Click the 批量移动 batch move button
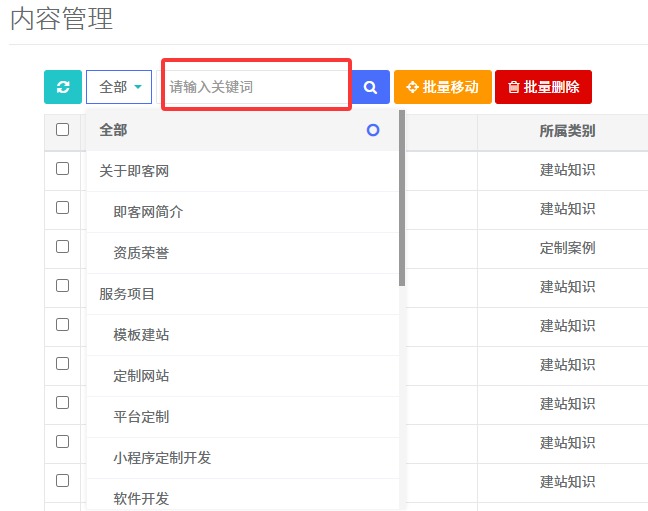 pyautogui.click(x=442, y=87)
